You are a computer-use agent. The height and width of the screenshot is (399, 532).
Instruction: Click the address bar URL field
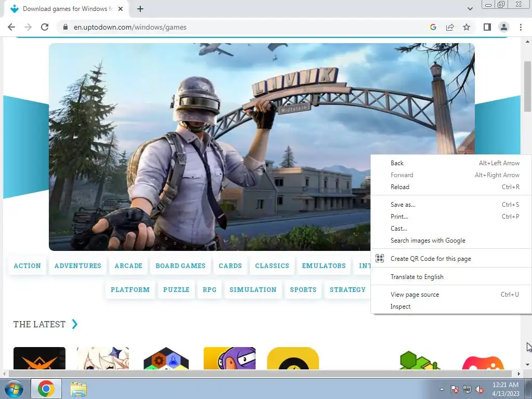[x=244, y=27]
